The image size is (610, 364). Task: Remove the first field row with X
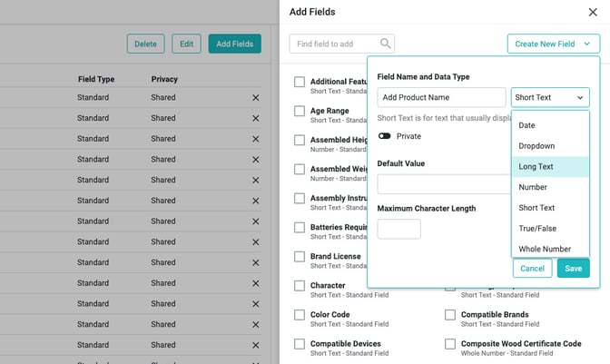click(x=255, y=97)
